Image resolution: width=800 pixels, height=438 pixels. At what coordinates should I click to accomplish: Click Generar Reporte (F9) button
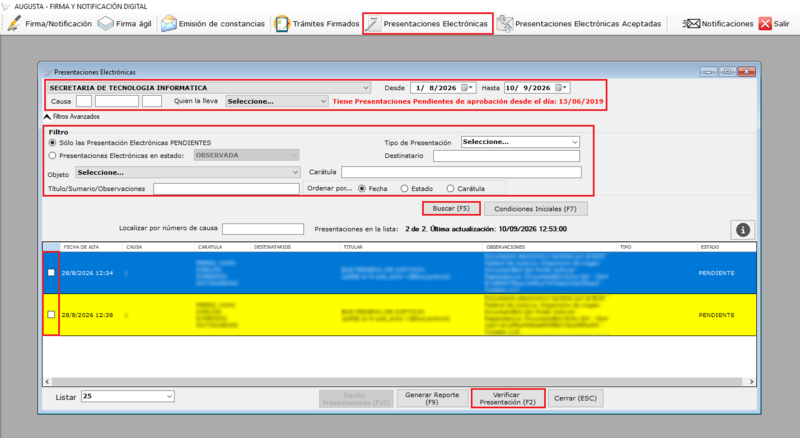(x=432, y=398)
